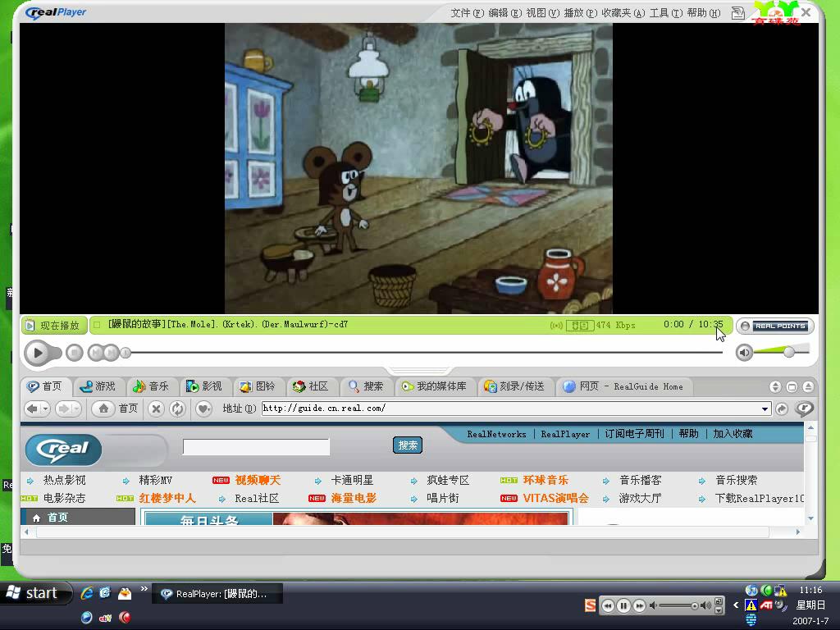Viewport: 840px width, 630px height.
Task: Switch to the 游戏 (Games) tab
Action: pos(98,386)
